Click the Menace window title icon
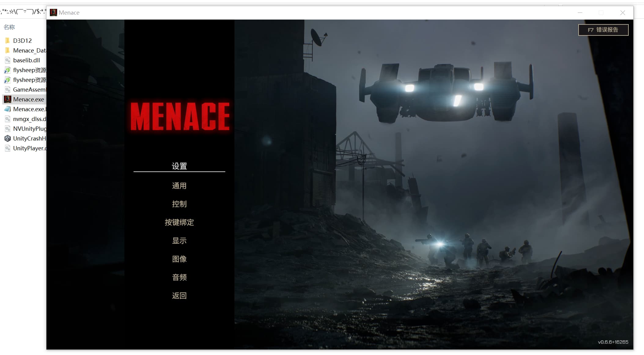 tap(53, 13)
